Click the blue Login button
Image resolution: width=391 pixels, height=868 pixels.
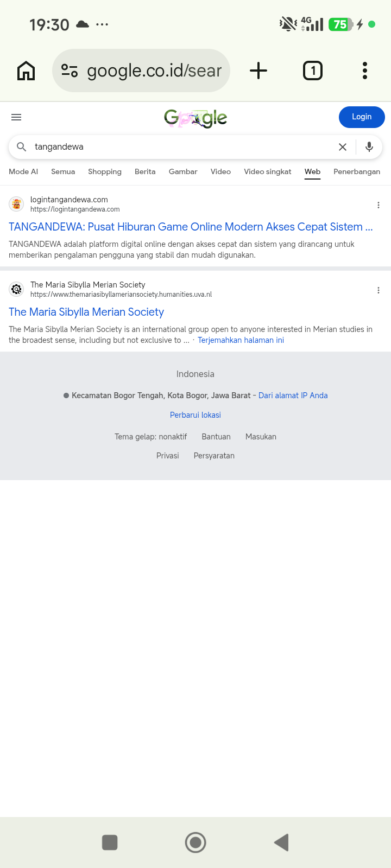point(362,117)
